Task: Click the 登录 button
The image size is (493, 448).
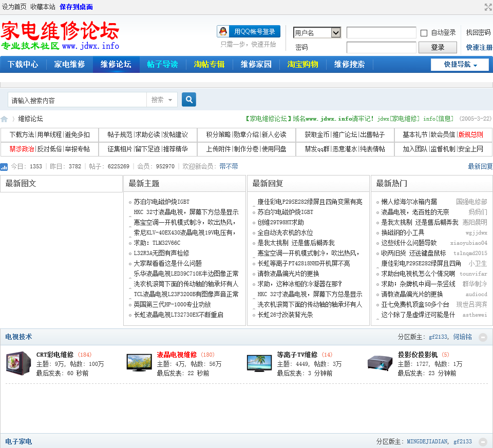Action: pos(438,47)
